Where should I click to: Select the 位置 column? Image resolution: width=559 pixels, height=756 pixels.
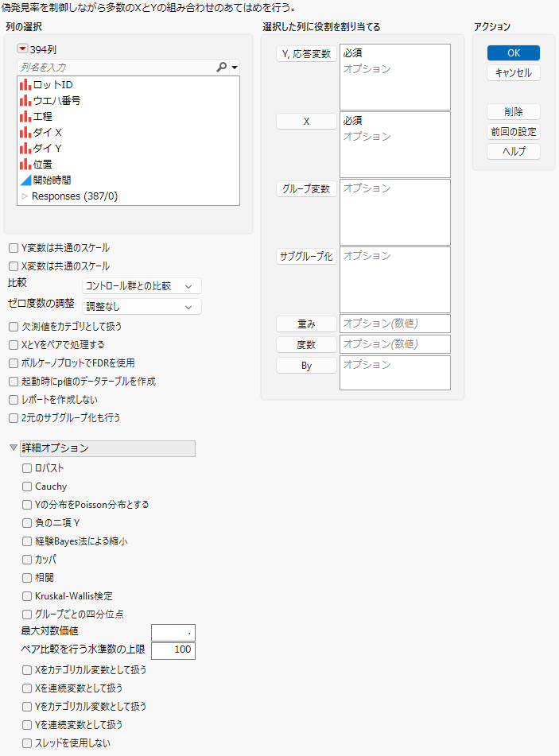(x=36, y=165)
